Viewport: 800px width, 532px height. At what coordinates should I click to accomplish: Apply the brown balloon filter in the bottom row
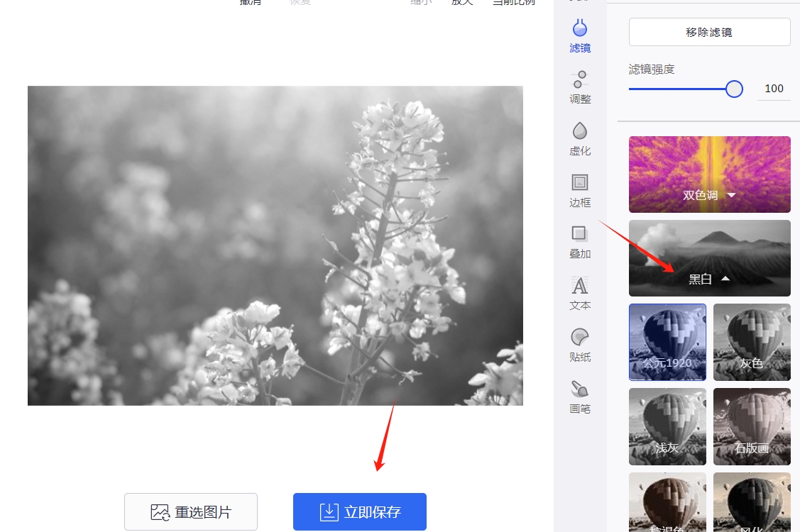pos(667,502)
